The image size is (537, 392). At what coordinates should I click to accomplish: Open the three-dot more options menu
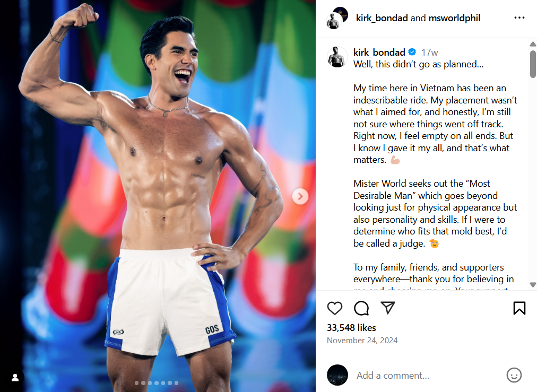click(519, 18)
